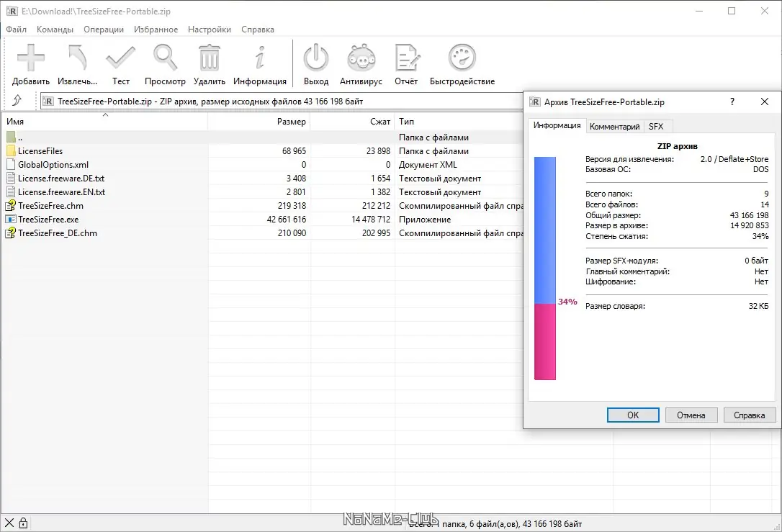Click the Добавить (Add) toolbar icon
Screen dimensions: 782x532
coord(31,58)
